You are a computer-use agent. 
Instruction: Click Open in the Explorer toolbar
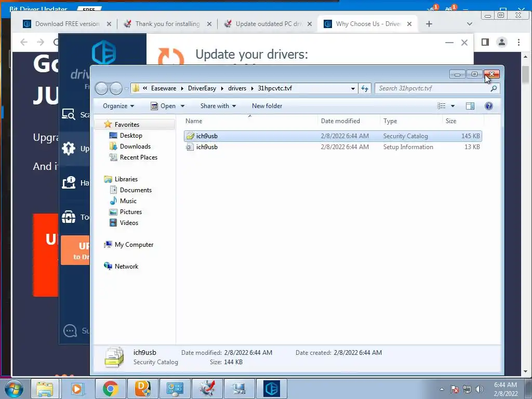coord(163,106)
